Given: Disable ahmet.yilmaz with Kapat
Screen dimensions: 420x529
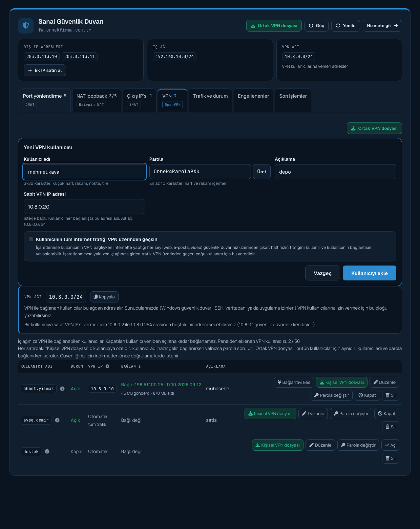Looking at the screenshot, I should [367, 395].
